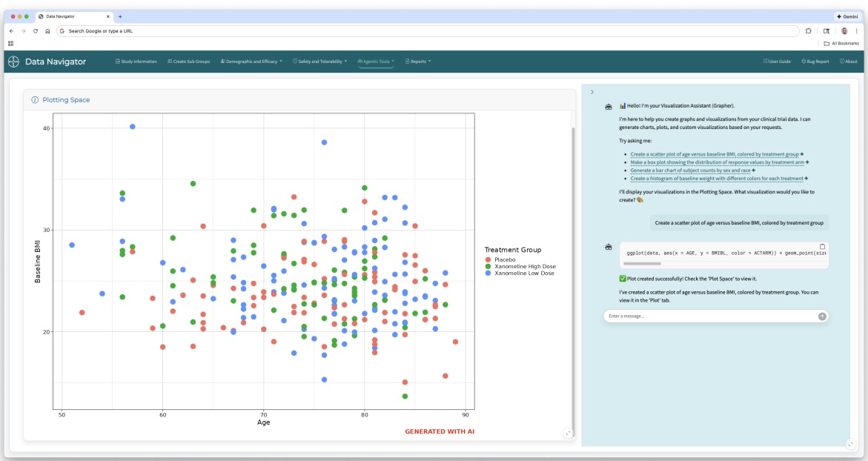Go to the Study Information tab
Screen dimensions: 868x461
[x=136, y=62]
